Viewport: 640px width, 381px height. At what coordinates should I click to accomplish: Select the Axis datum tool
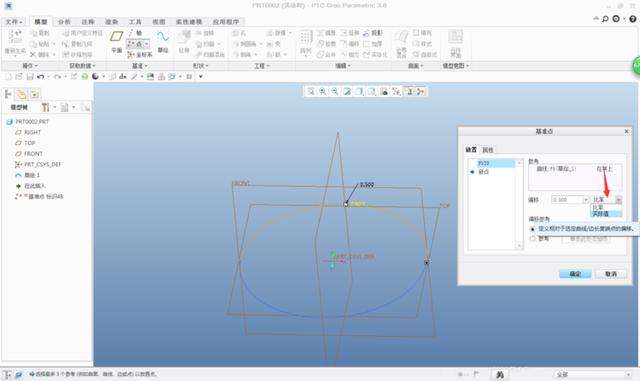(x=135, y=33)
